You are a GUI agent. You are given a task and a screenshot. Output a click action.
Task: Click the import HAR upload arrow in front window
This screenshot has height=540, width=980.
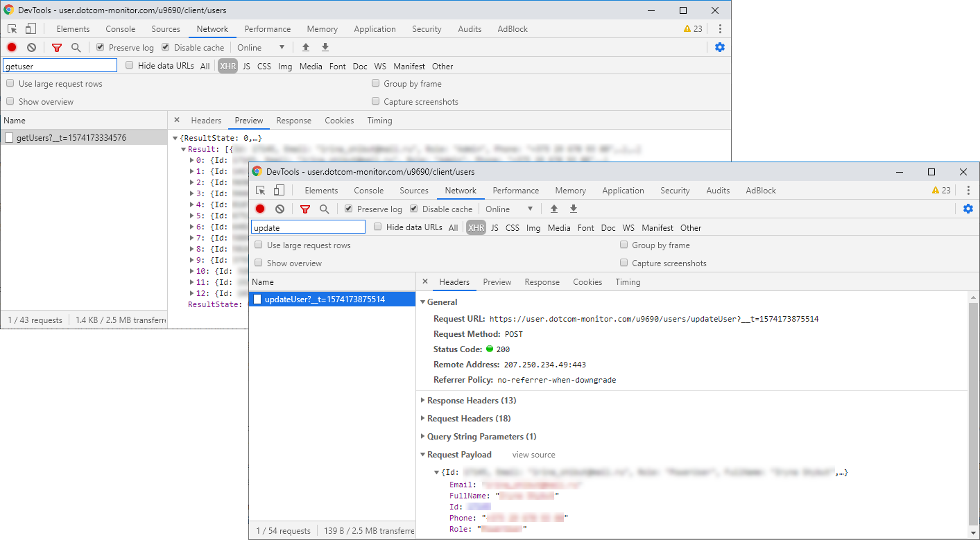553,209
